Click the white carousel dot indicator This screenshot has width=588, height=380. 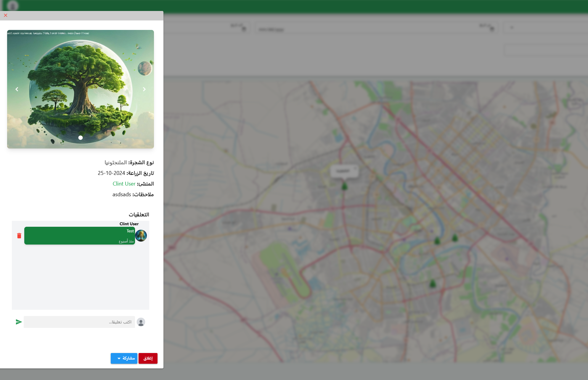tap(81, 138)
